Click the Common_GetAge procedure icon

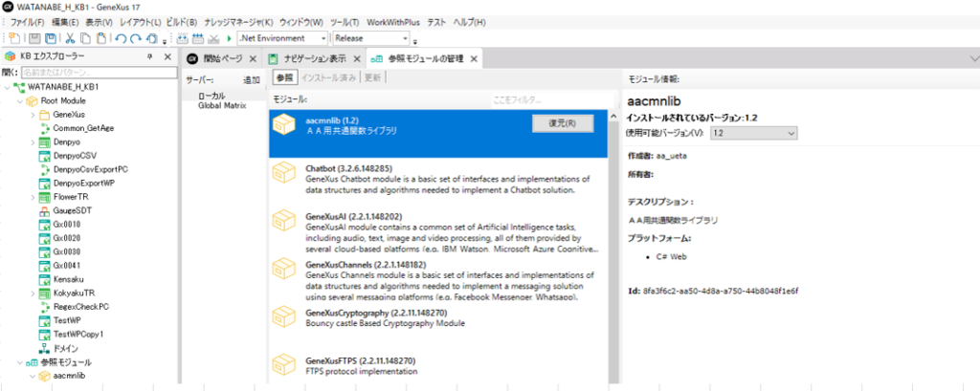pyautogui.click(x=44, y=128)
